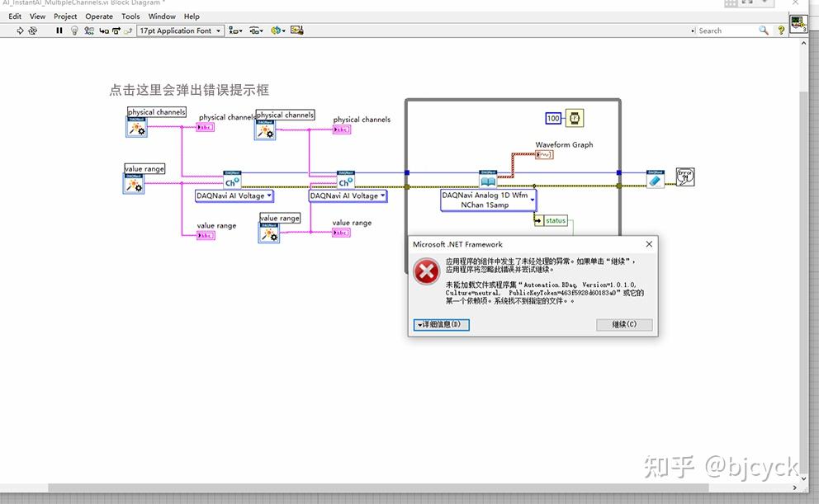Open the Tools menu
The height and width of the screenshot is (504, 819).
[130, 16]
